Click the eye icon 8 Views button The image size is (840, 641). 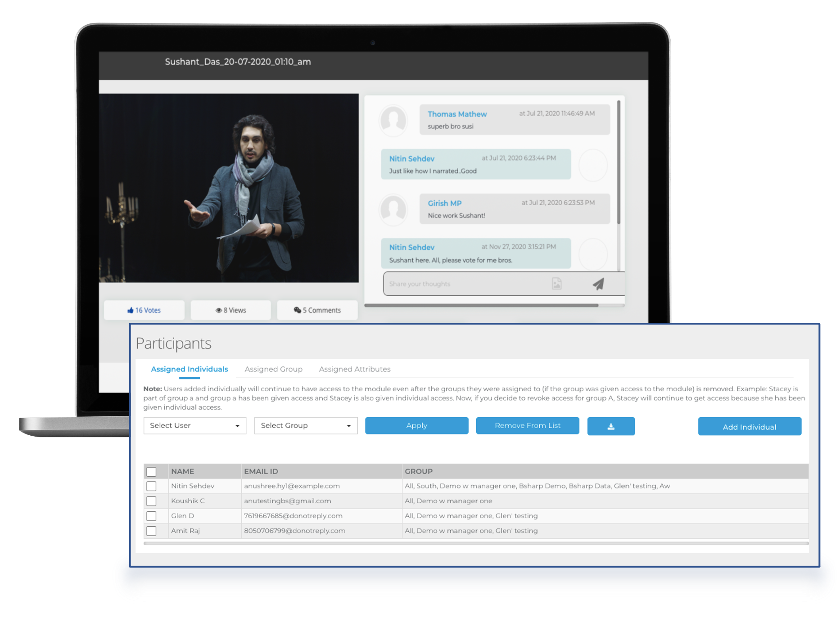point(231,310)
